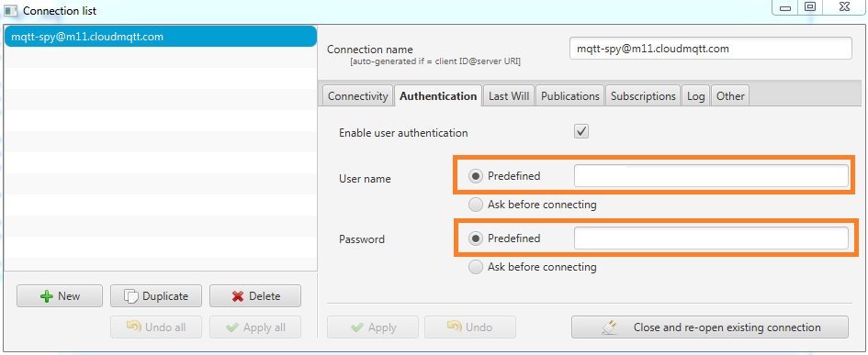Click the Apply all checkmark icon

[233, 327]
